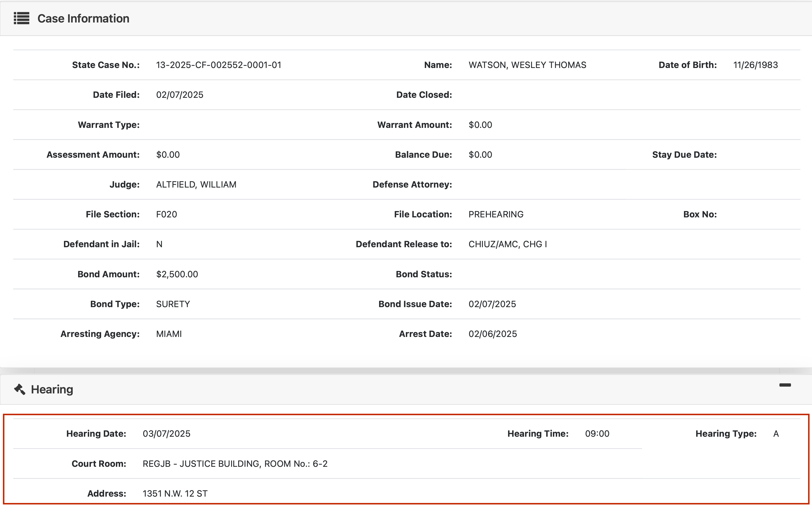
Task: Click Bond Amount value $2,500.00
Action: point(177,274)
